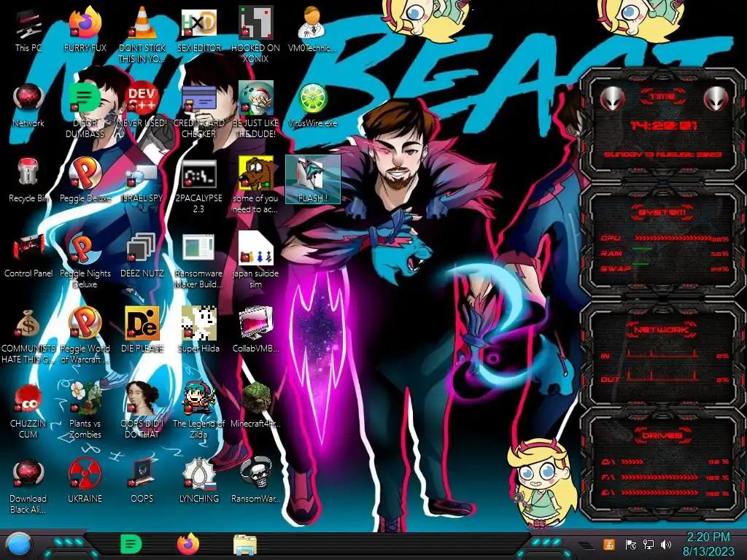Open Firefox from the taskbar
This screenshot has width=747, height=560.
(188, 544)
